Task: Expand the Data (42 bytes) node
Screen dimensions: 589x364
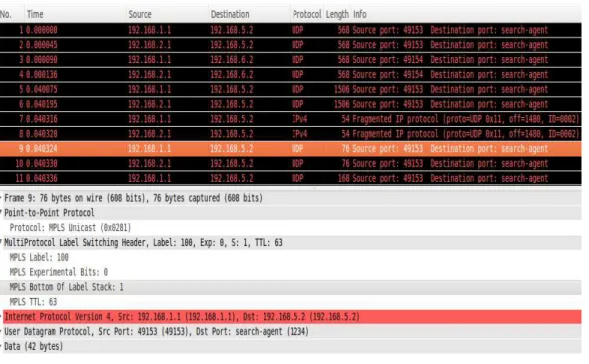Action: [x=1, y=346]
